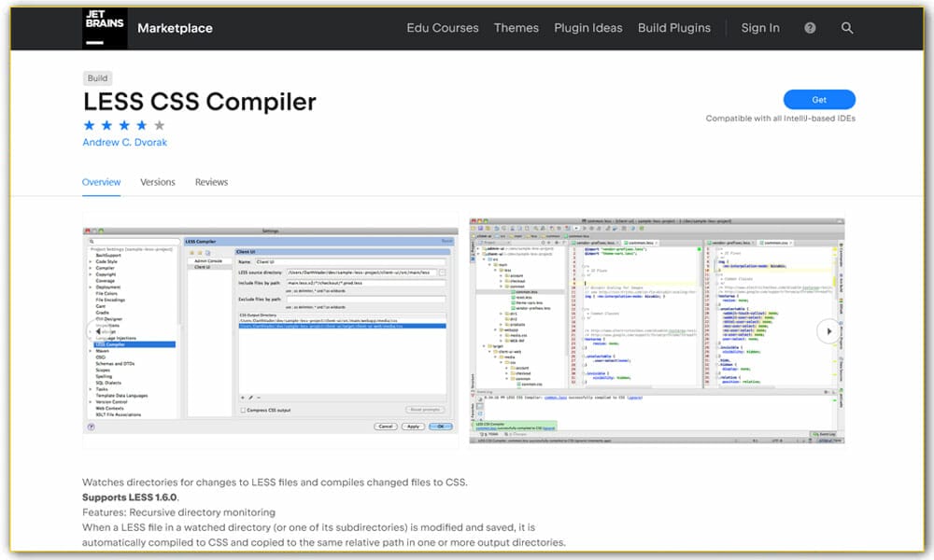Open Andrew C. Dvorak's profile link
Image resolution: width=934 pixels, height=560 pixels.
pyautogui.click(x=124, y=142)
